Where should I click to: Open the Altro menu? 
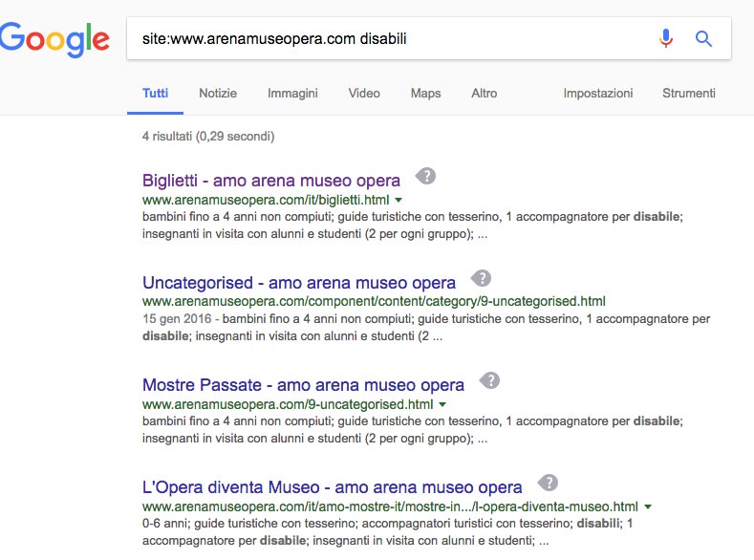click(485, 94)
